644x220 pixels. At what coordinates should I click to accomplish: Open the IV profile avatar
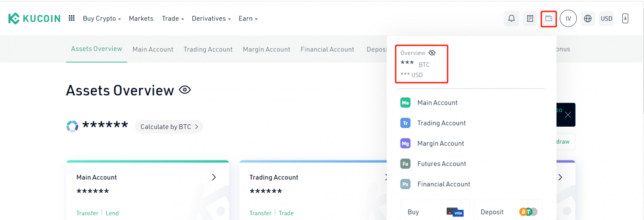pyautogui.click(x=568, y=19)
